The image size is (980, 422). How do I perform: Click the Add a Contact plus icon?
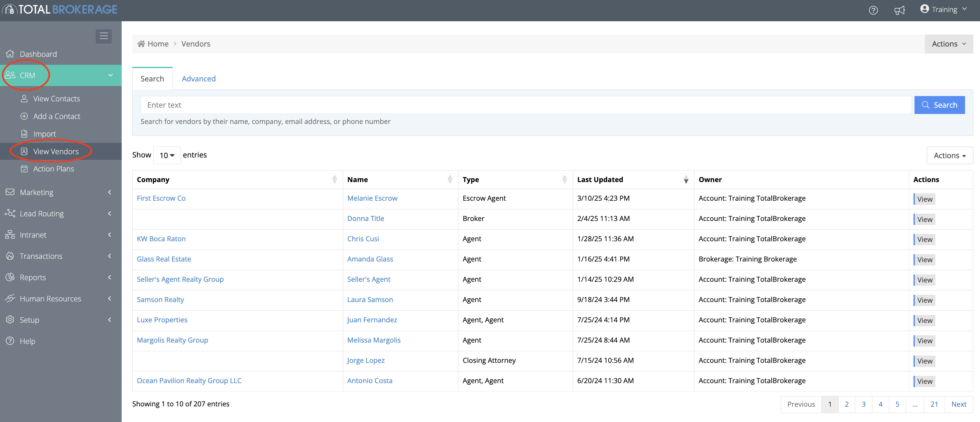pos(24,116)
